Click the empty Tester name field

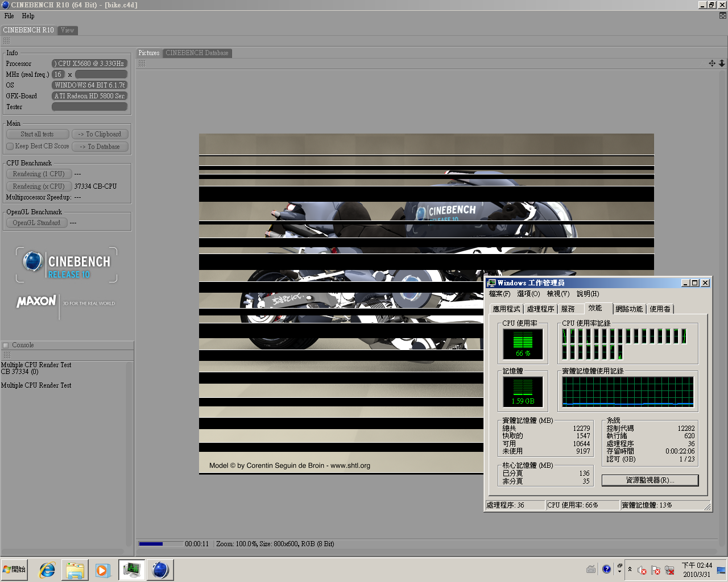(x=90, y=107)
